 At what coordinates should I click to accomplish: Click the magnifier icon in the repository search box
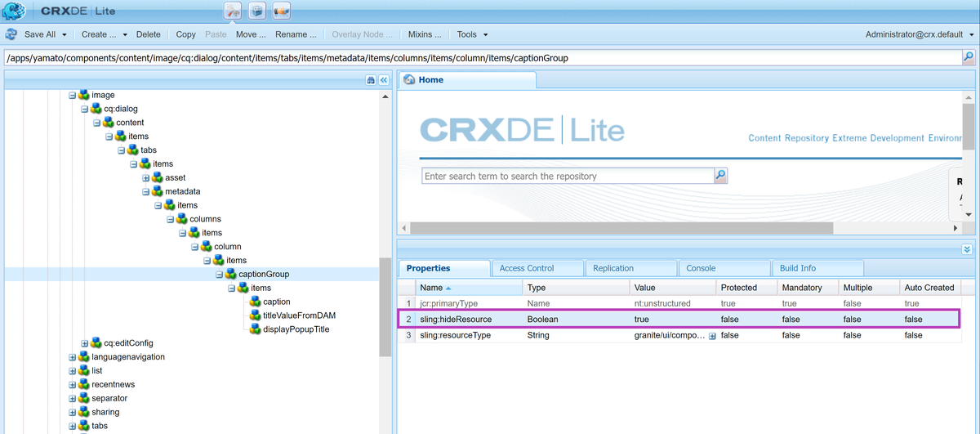[720, 176]
